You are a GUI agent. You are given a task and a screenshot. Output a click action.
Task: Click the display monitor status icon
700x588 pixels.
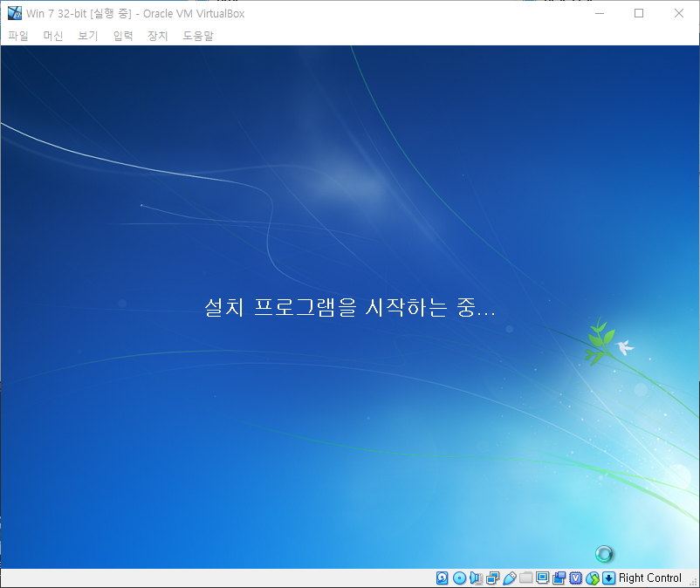coord(542,578)
